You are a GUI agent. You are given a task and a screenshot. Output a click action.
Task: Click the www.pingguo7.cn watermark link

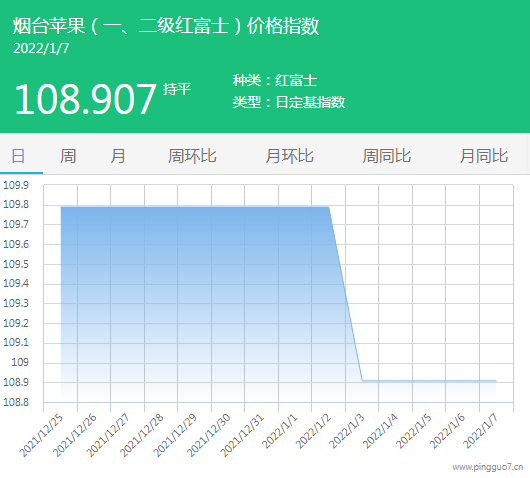click(x=488, y=467)
